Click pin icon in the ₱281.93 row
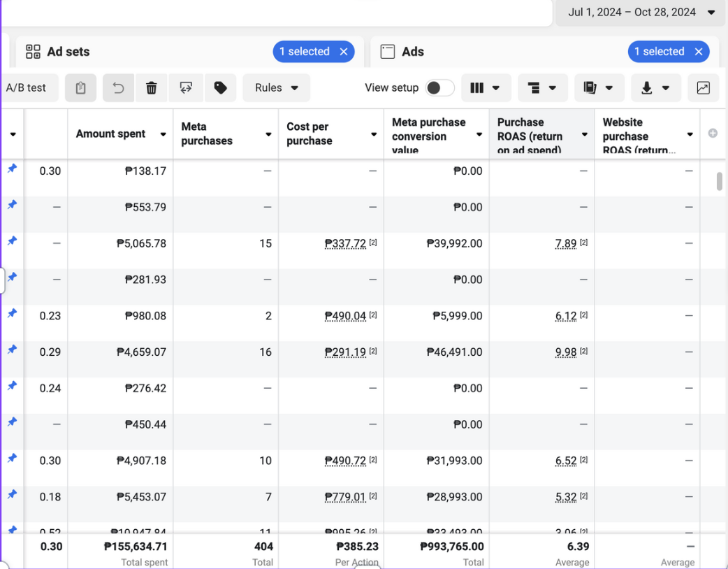This screenshot has height=569, width=728. tap(12, 278)
